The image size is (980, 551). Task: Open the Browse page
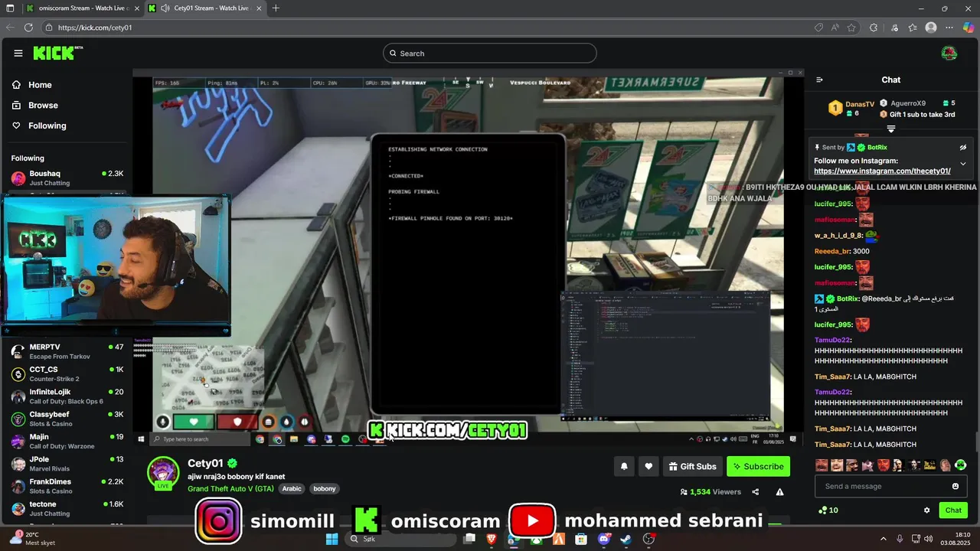pos(43,105)
